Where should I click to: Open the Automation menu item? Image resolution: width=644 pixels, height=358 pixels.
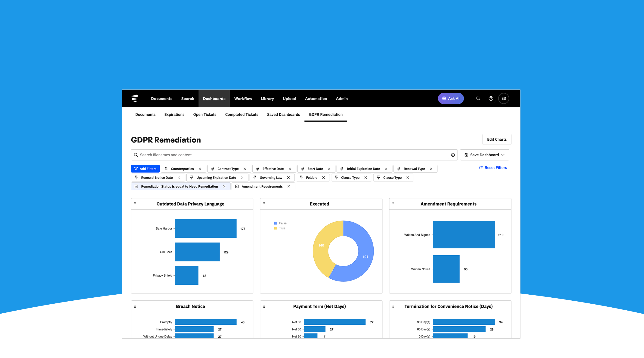click(x=316, y=99)
